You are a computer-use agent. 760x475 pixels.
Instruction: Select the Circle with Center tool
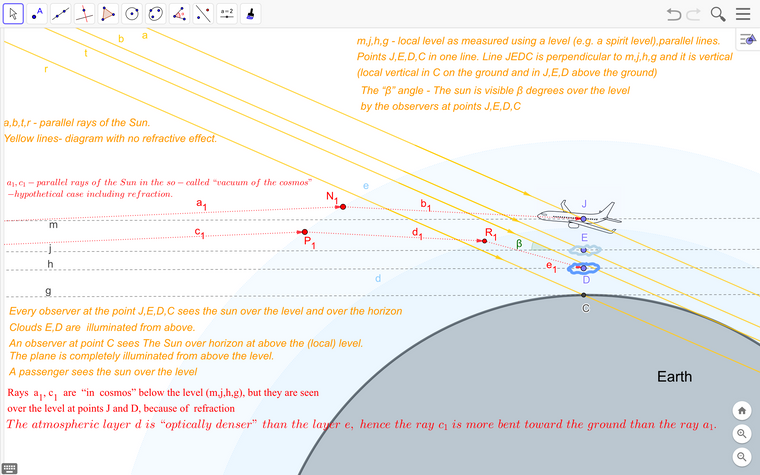(132, 14)
